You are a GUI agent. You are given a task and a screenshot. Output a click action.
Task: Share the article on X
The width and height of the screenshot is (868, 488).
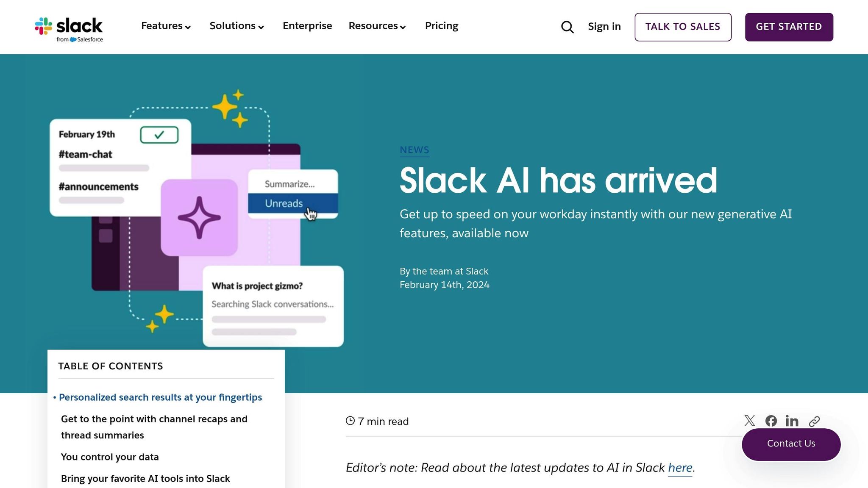(749, 421)
